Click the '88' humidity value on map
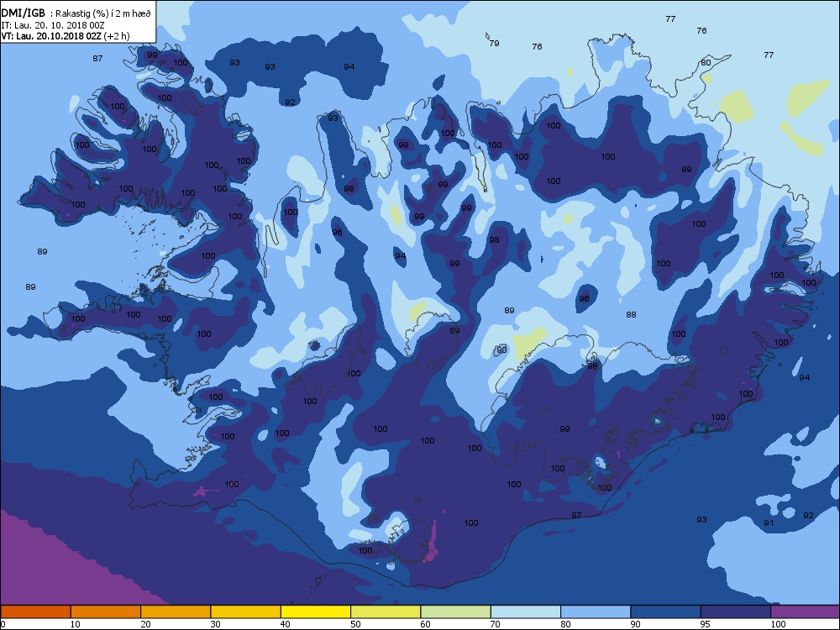Image resolution: width=840 pixels, height=630 pixels. coord(631,314)
